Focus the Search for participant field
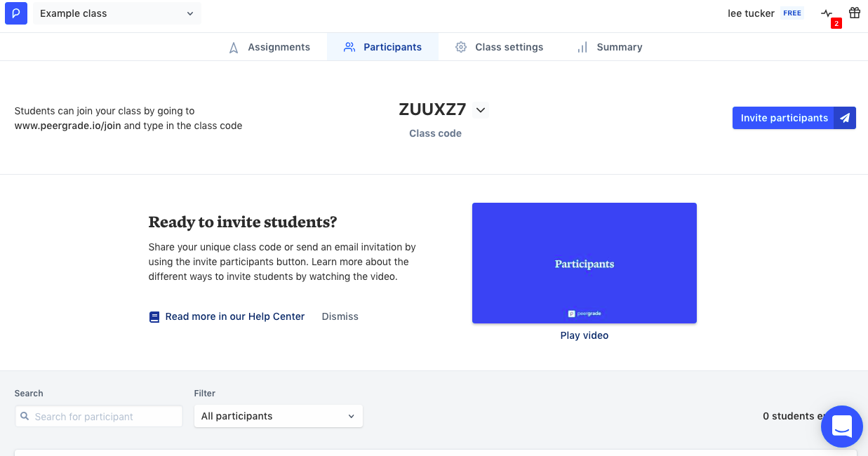This screenshot has height=456, width=868. click(x=105, y=417)
